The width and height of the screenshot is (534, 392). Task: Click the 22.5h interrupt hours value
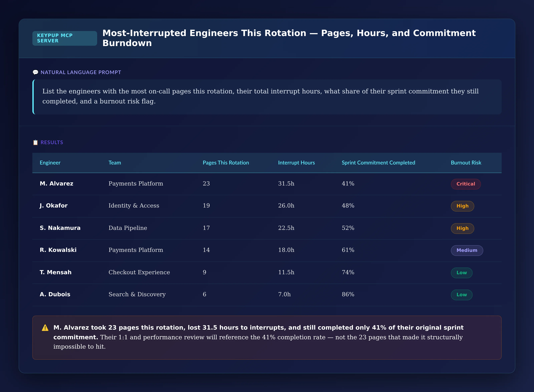(x=286, y=228)
